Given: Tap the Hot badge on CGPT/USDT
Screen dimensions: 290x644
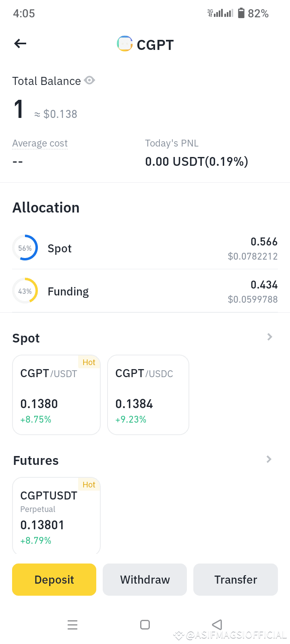Looking at the screenshot, I should pyautogui.click(x=89, y=362).
